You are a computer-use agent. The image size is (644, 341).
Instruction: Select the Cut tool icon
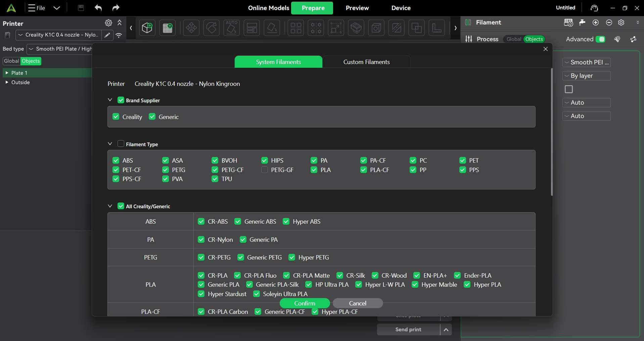point(397,28)
